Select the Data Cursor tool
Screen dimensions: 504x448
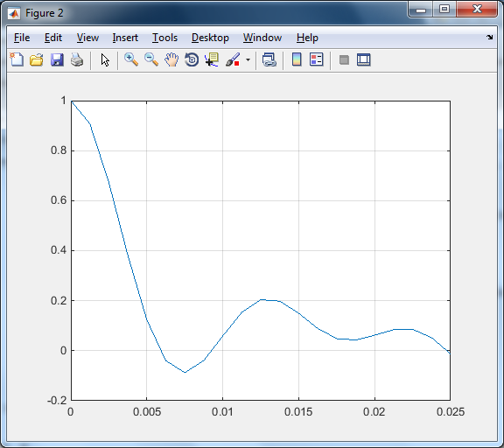(x=212, y=59)
